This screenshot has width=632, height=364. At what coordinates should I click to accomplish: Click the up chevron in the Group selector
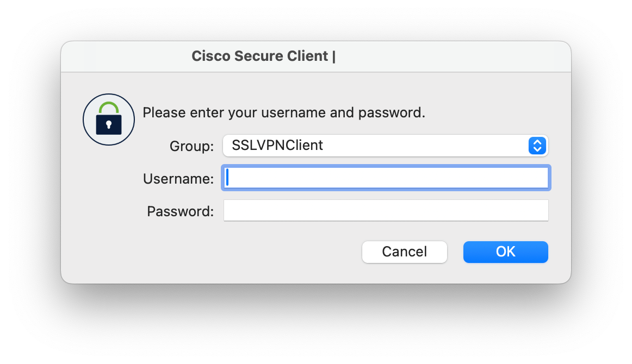tap(537, 142)
